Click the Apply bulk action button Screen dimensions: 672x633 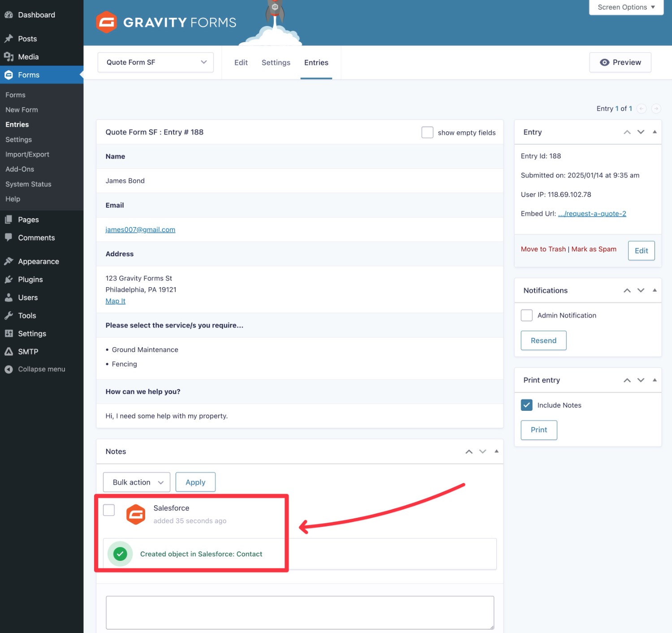(195, 482)
